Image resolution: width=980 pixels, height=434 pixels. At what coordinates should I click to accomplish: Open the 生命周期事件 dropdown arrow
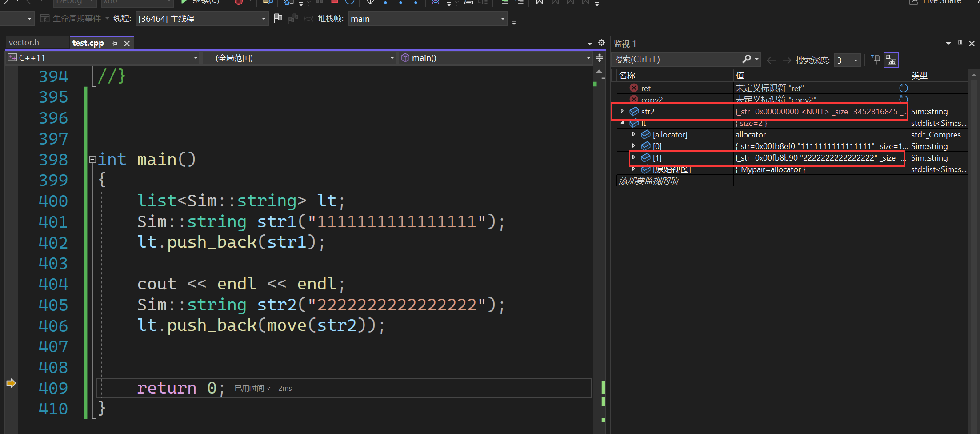[x=107, y=19]
